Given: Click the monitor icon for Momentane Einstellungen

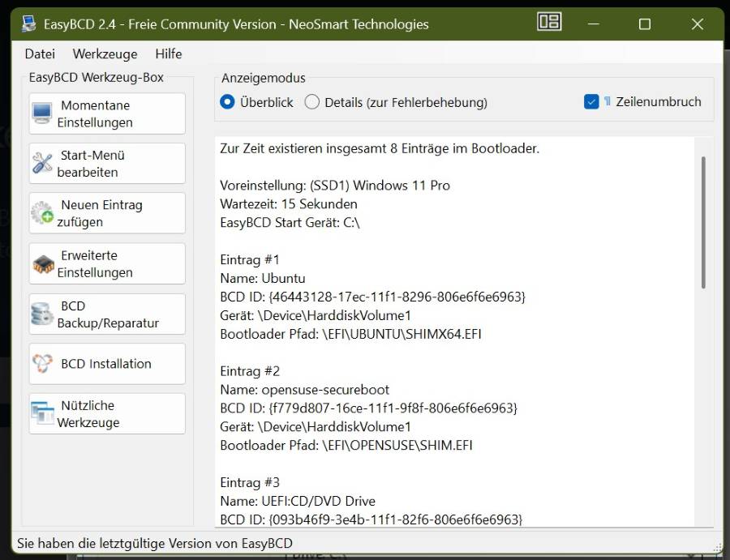Looking at the screenshot, I should pyautogui.click(x=42, y=114).
